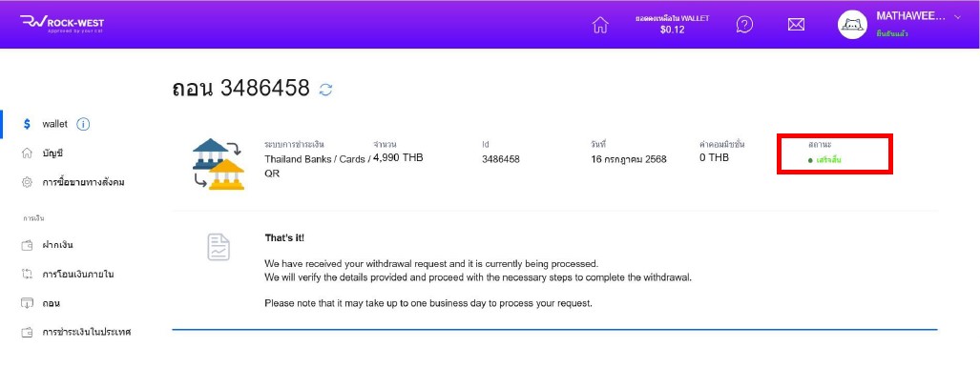Viewport: 980px width, 368px height.
Task: Open the envelope messages icon
Action: point(796,25)
